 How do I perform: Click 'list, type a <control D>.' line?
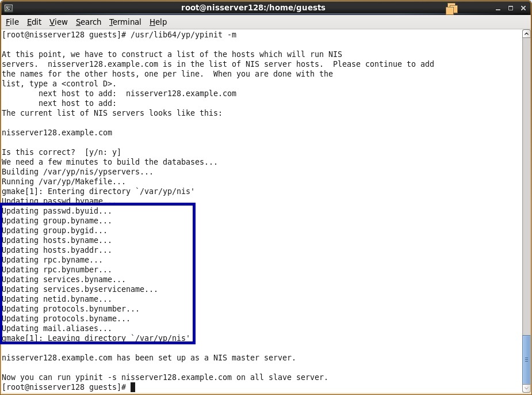point(59,83)
